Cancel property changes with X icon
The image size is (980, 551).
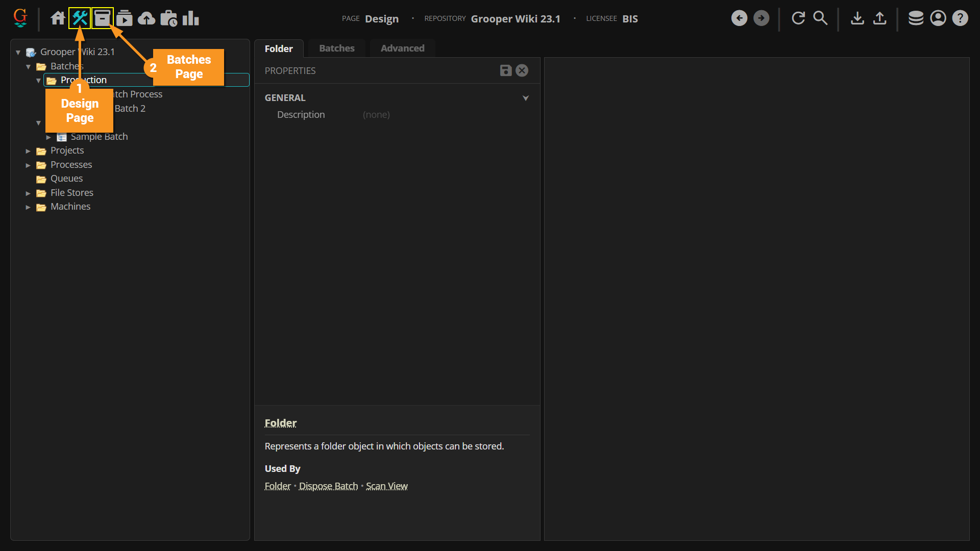pos(522,70)
